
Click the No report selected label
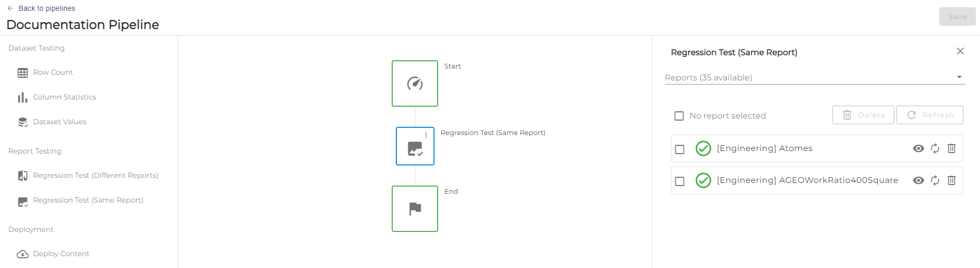tap(728, 116)
